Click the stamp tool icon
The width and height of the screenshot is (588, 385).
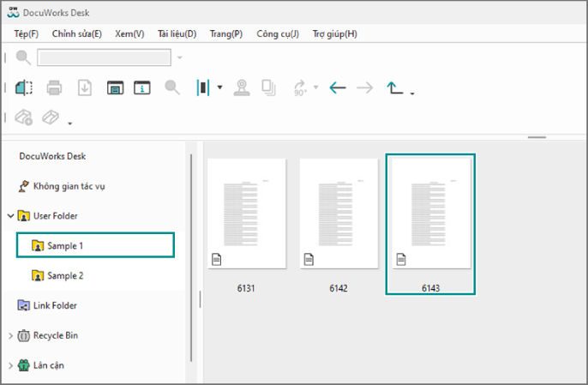point(242,87)
